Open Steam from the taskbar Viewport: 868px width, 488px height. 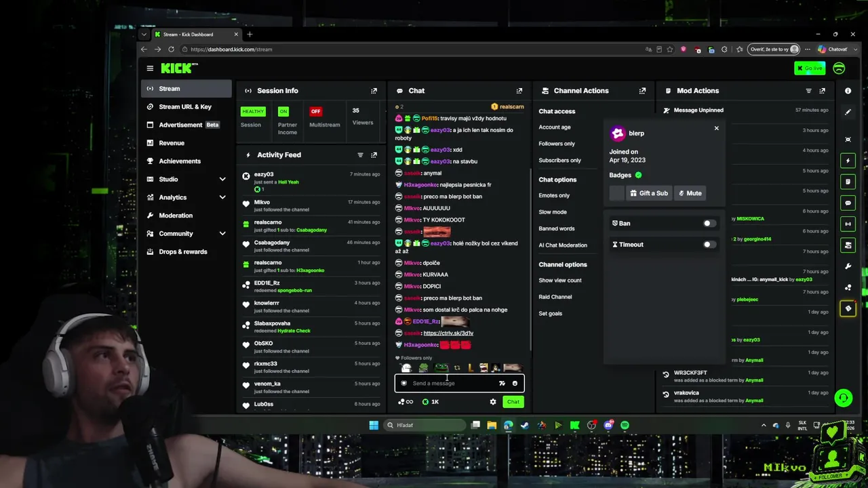click(525, 426)
